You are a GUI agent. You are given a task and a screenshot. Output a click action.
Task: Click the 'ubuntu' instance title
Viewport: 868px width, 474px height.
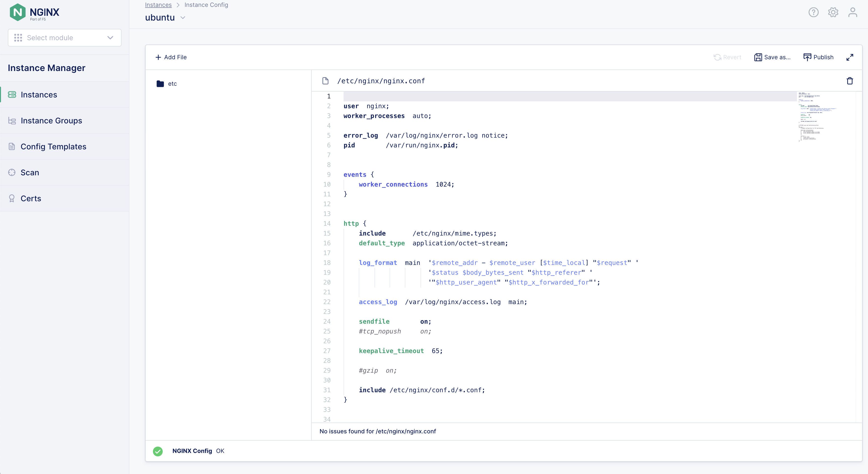click(160, 18)
